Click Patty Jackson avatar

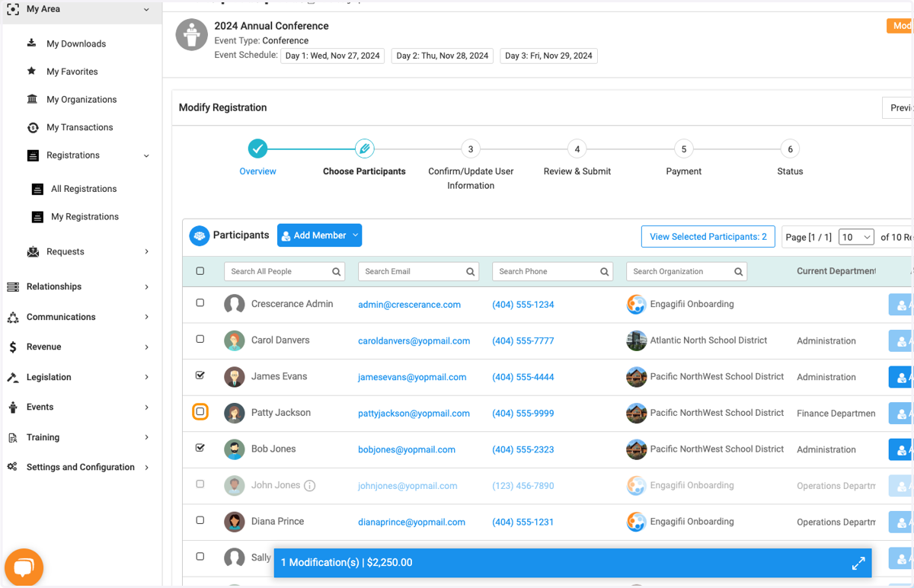point(235,413)
